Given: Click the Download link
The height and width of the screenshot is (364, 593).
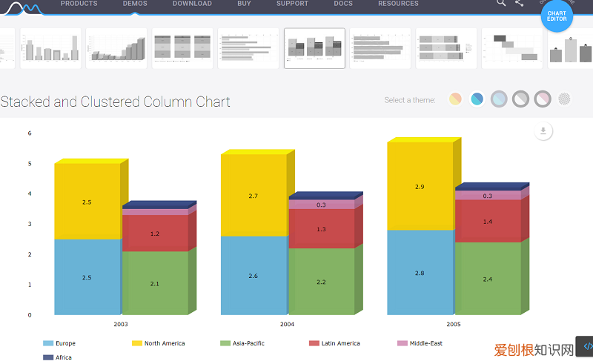Looking at the screenshot, I should [x=191, y=4].
